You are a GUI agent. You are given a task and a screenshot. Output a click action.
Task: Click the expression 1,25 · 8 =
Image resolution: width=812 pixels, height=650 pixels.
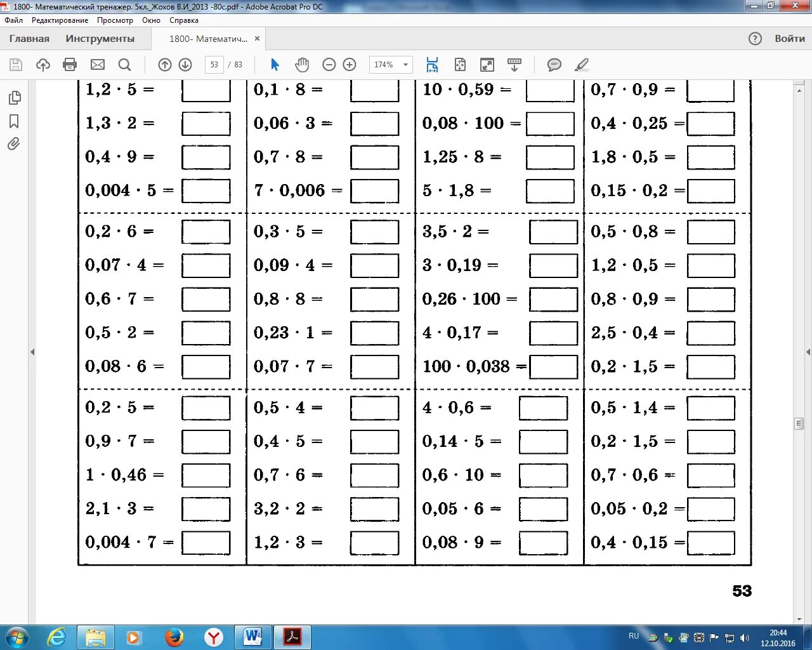[462, 157]
